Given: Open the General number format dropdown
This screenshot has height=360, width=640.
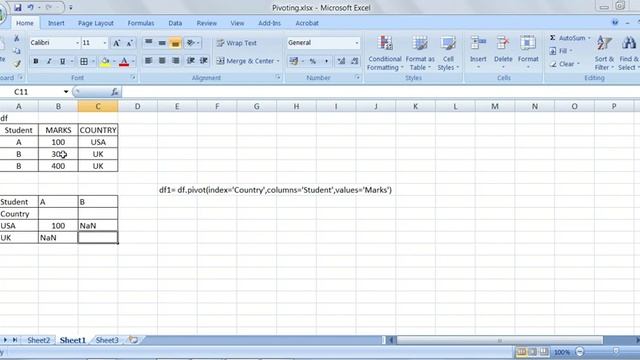Looking at the screenshot, I should pyautogui.click(x=356, y=43).
